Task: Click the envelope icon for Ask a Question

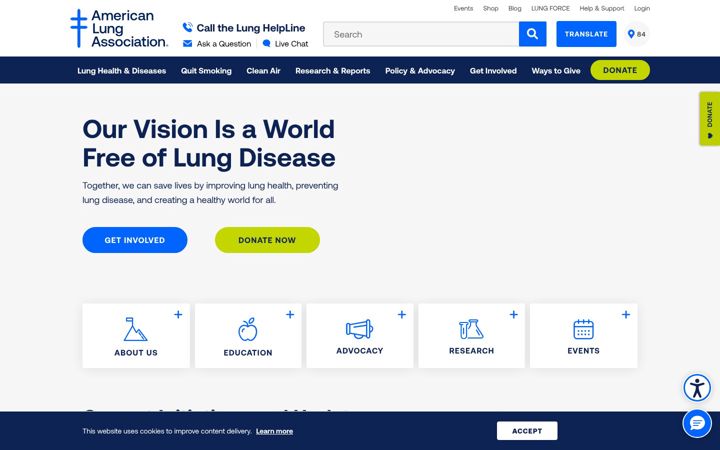Action: [187, 44]
